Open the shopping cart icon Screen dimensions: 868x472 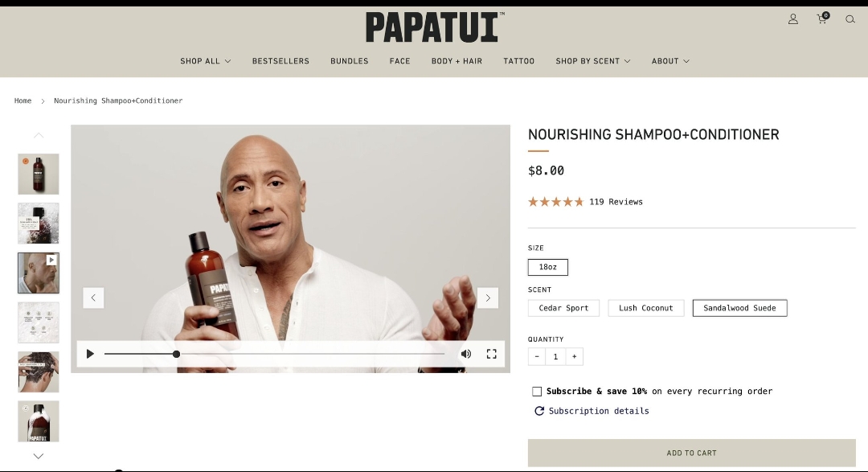pos(823,18)
